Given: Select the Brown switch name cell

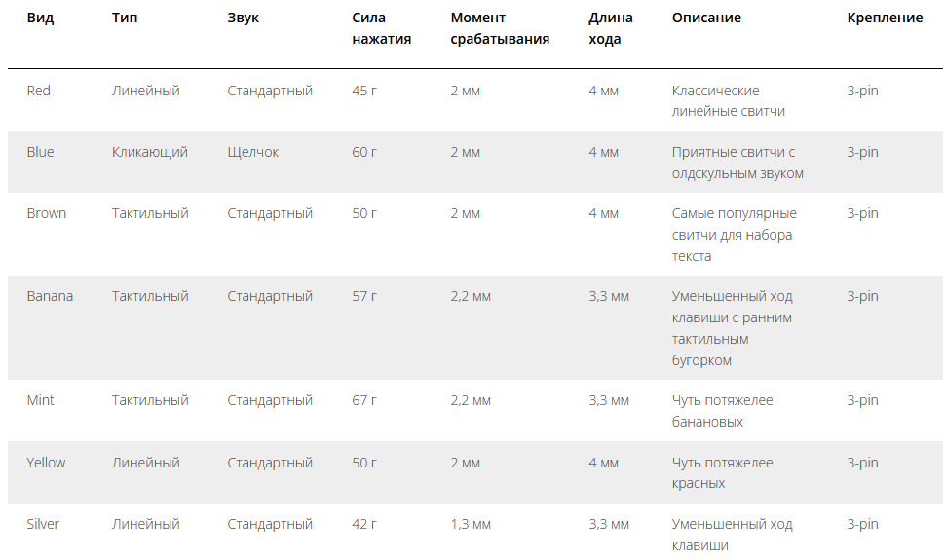Looking at the screenshot, I should (47, 214).
